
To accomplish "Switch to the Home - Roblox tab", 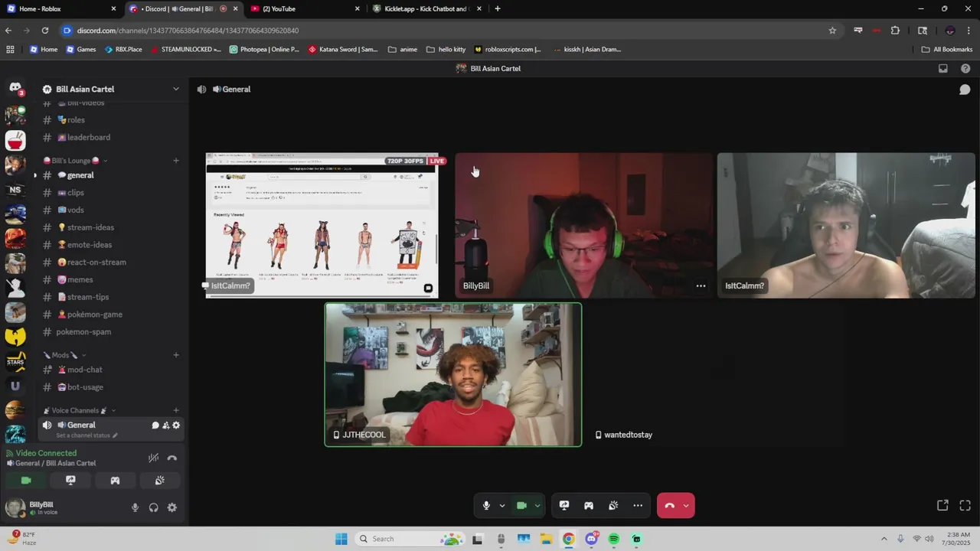I will (x=61, y=8).
